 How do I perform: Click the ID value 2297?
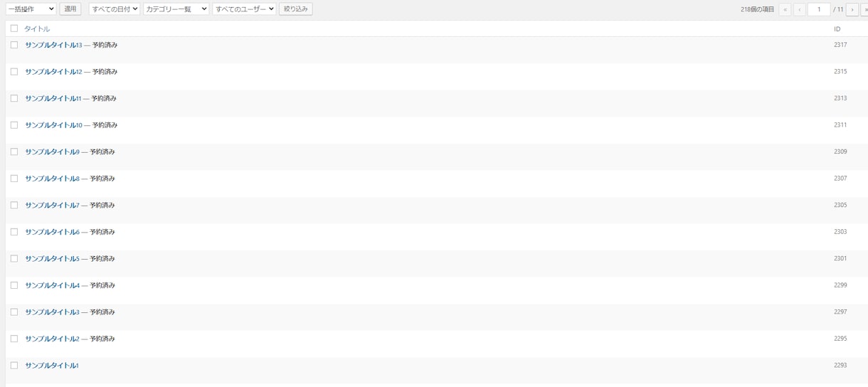840,312
